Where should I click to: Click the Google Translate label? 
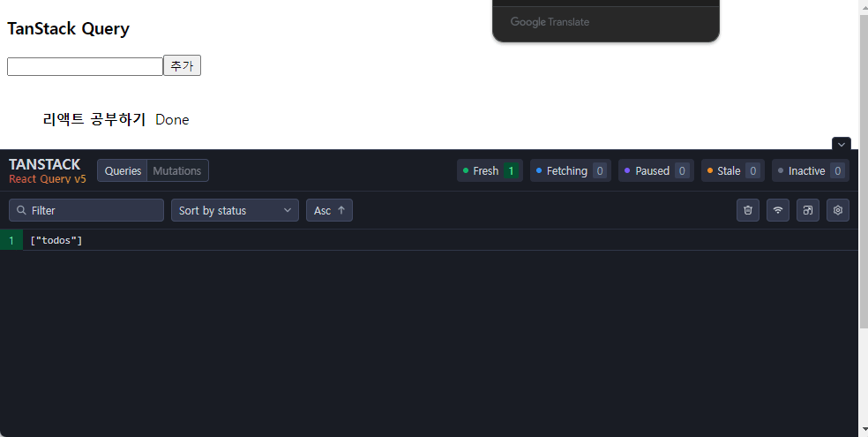550,22
